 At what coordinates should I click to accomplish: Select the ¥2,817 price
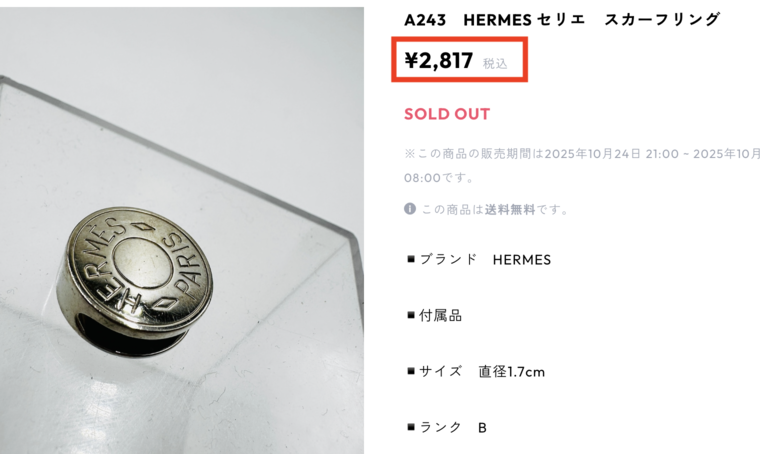(x=439, y=61)
